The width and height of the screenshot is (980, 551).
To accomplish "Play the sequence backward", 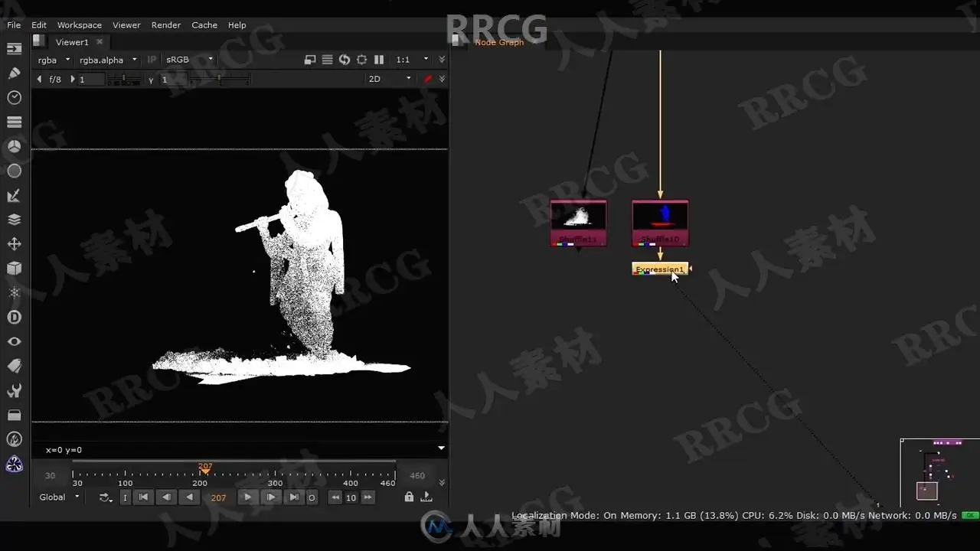I will click(x=190, y=497).
